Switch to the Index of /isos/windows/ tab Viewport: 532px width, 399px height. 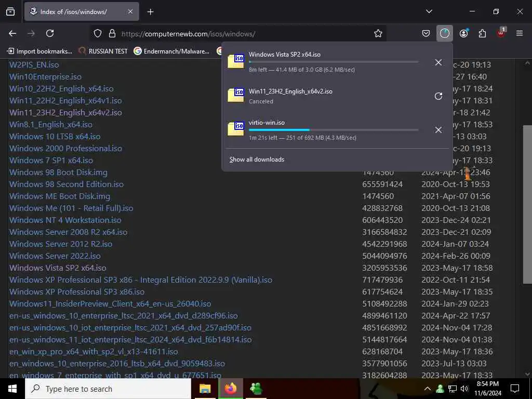82,11
